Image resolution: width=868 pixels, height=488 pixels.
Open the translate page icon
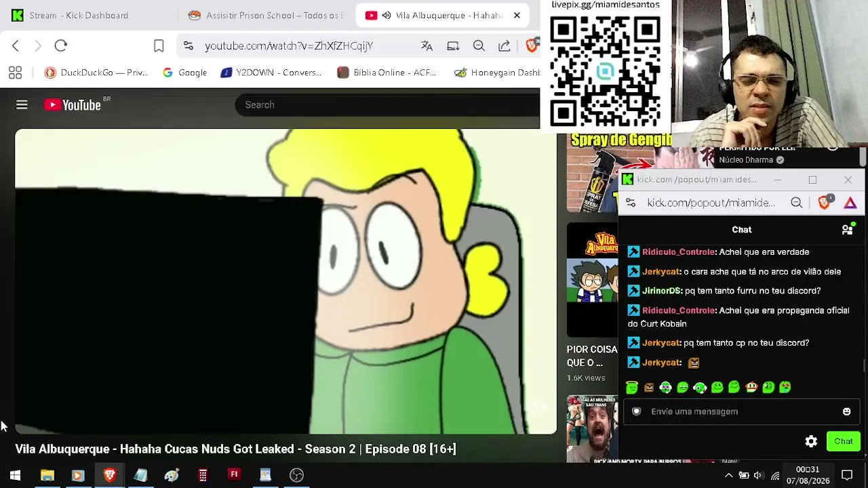pos(427,45)
